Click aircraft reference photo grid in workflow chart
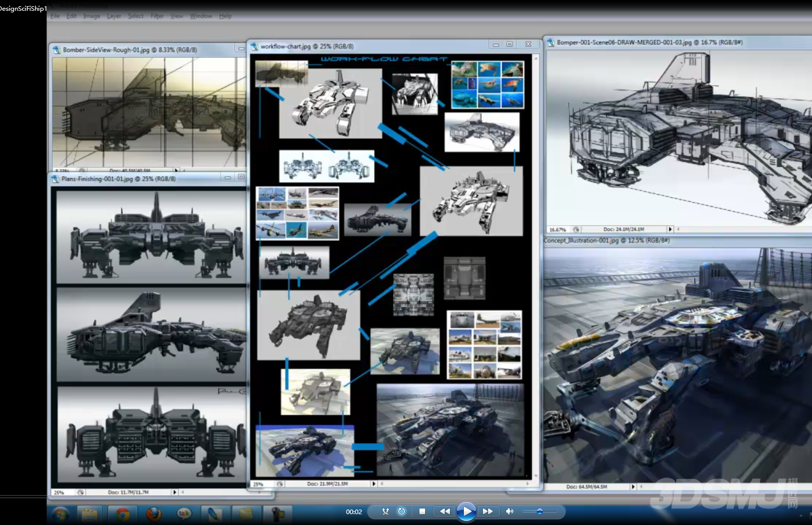812x525 pixels. (298, 213)
